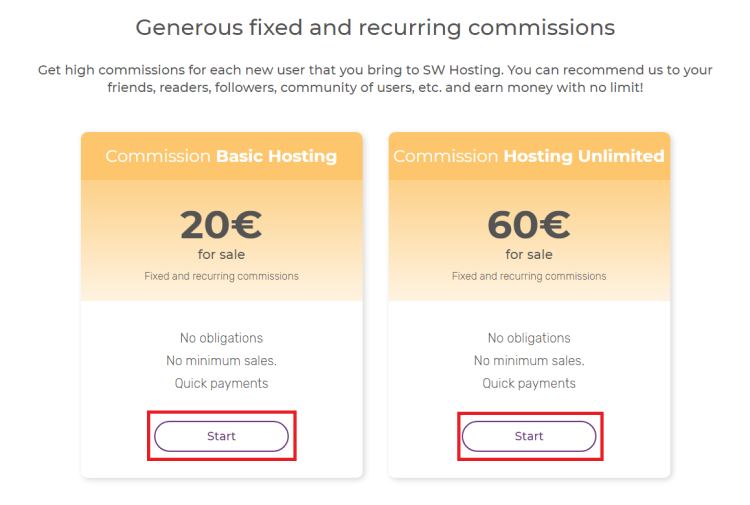Click 'Quick payments' in the Hosting Unlimited card
The image size is (750, 505).
pos(529,384)
